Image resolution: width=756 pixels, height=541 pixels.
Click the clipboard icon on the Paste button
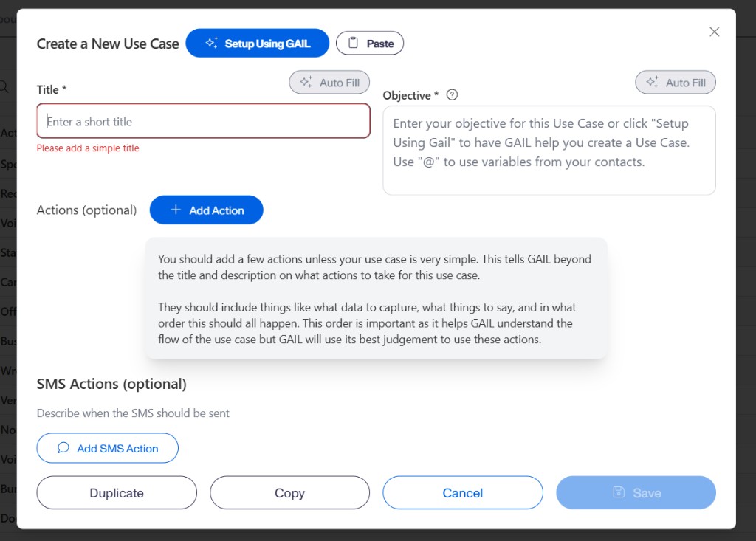[x=353, y=43]
